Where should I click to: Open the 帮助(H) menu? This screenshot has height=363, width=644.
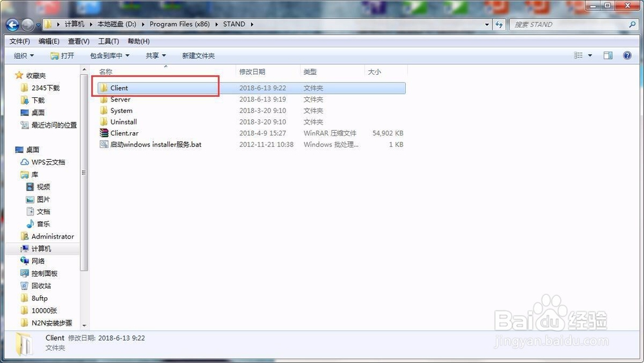coord(138,41)
